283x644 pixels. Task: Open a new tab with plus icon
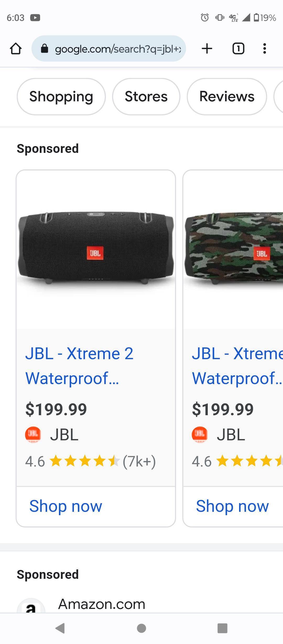[207, 48]
